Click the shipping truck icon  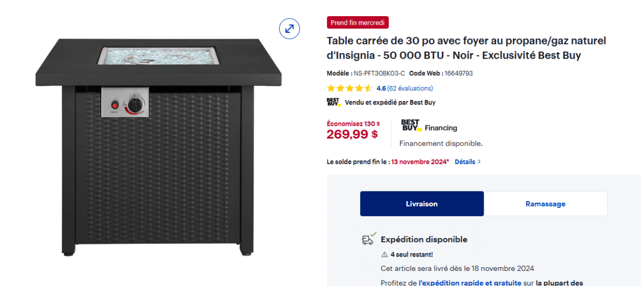[x=368, y=239]
